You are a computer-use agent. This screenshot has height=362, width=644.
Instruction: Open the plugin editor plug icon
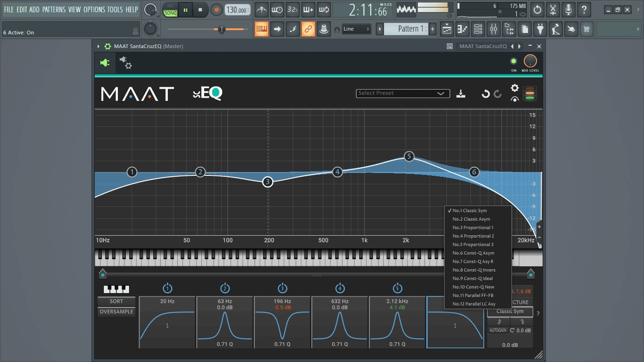[105, 63]
